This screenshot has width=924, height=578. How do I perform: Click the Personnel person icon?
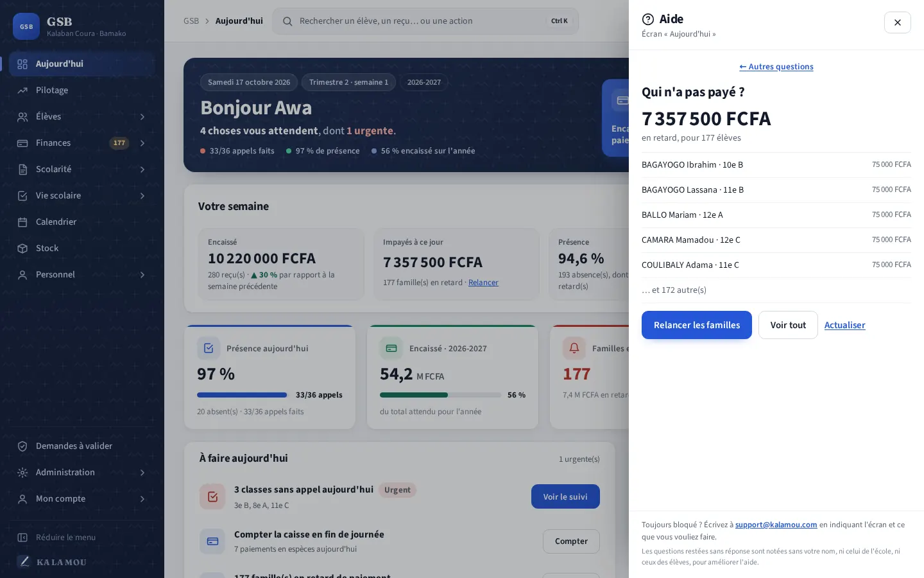22,275
